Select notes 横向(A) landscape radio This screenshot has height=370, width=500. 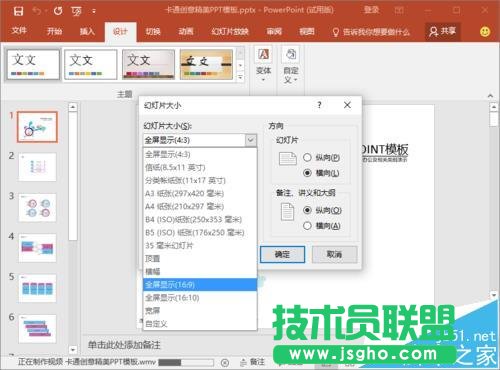[x=307, y=226]
